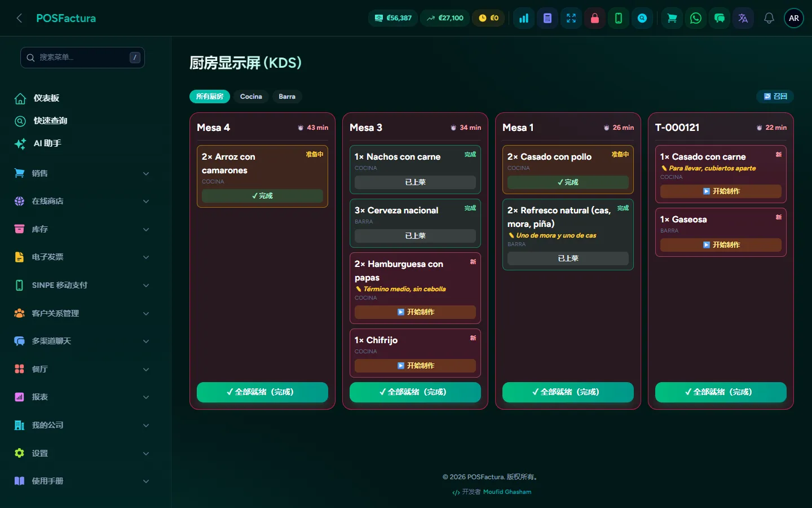Image resolution: width=812 pixels, height=508 pixels.
Task: Start preparing Hamburguesa con papas
Action: pyautogui.click(x=415, y=312)
